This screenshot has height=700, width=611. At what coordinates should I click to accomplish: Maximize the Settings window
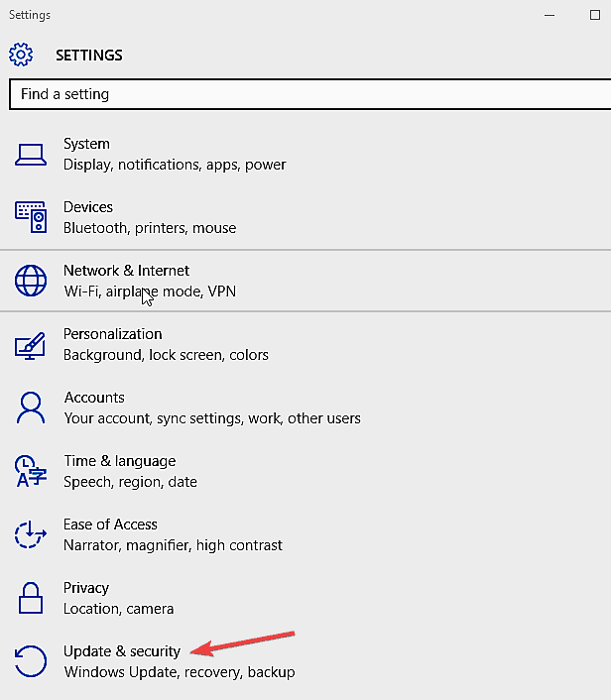(595, 15)
